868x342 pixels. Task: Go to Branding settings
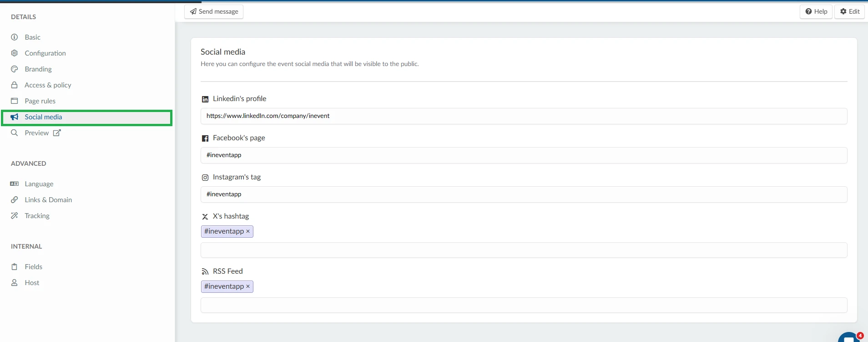(x=38, y=69)
